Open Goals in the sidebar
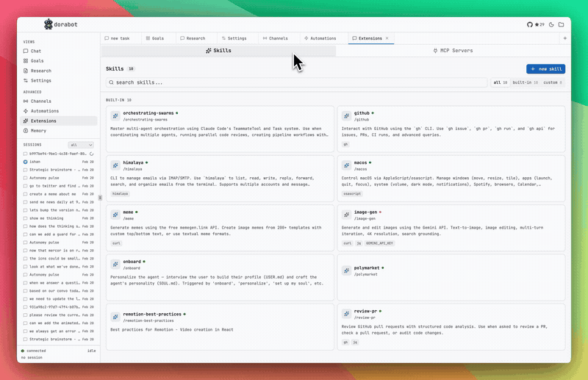Screen dimensions: 588x380 59,61
